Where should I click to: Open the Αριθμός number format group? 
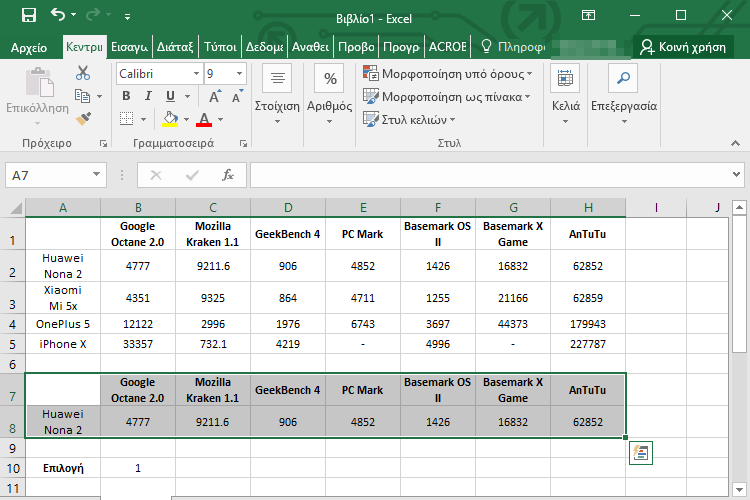(x=329, y=95)
